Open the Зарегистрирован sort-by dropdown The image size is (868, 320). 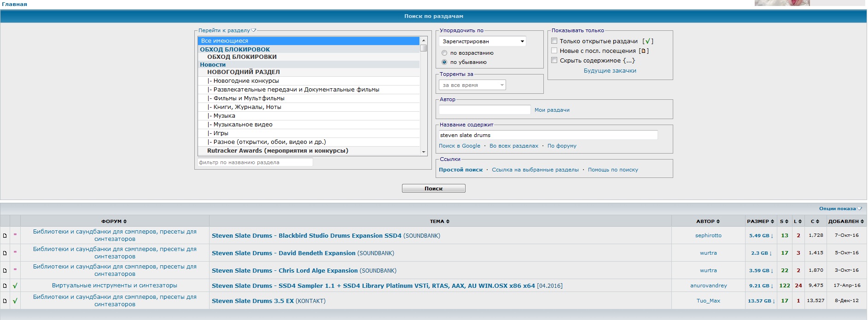(x=483, y=41)
